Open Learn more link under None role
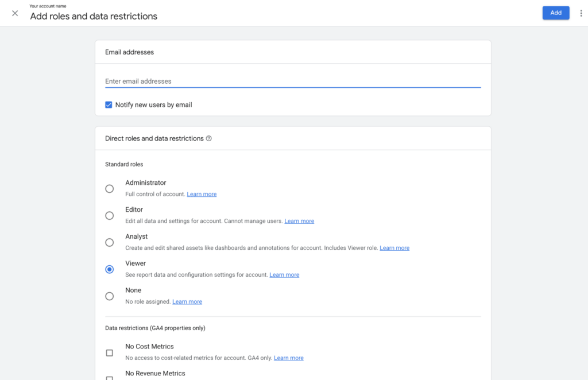Viewport: 588px width, 380px height. pos(187,302)
